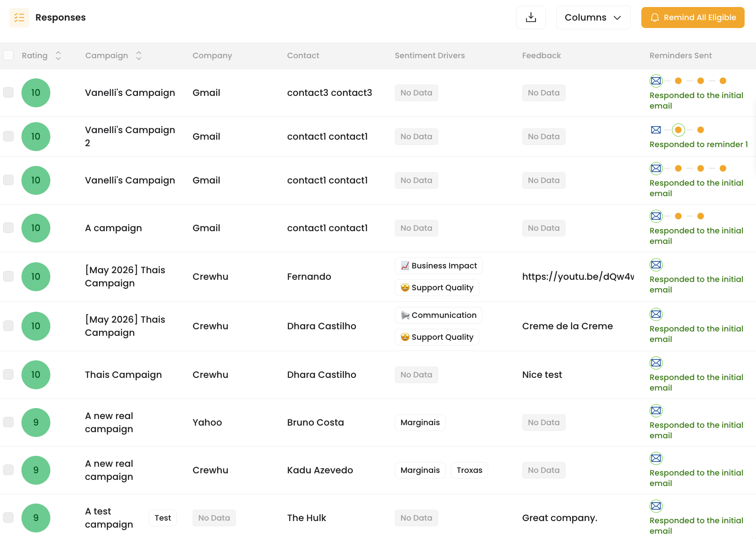Click the Test tag beside A test campaign

[x=163, y=518]
